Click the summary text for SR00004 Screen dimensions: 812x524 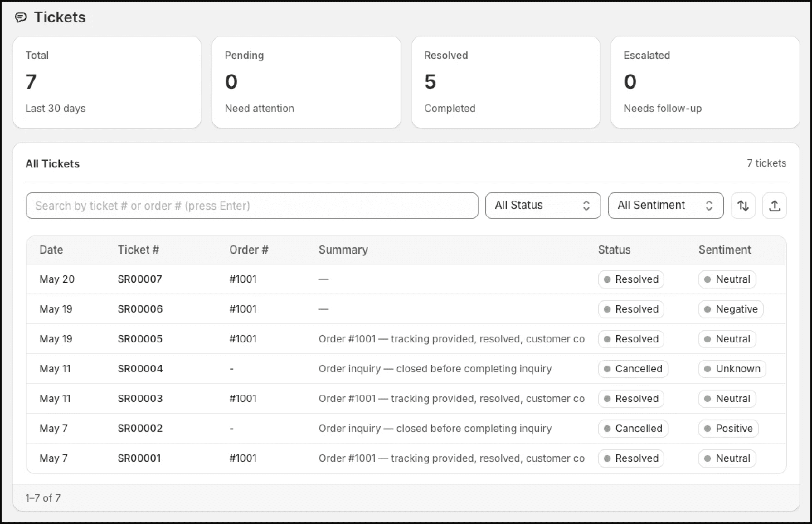(x=435, y=369)
